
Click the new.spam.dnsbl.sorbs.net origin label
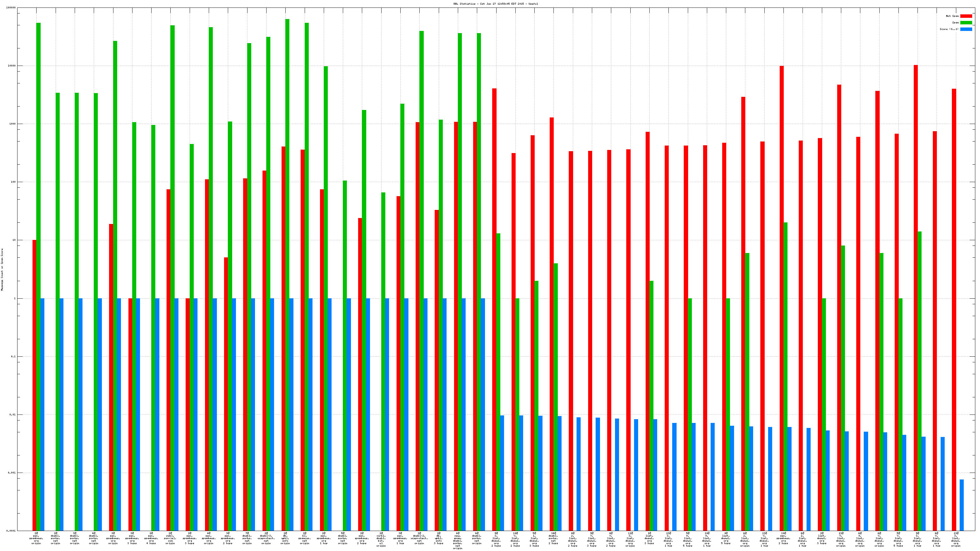pyautogui.click(x=458, y=541)
